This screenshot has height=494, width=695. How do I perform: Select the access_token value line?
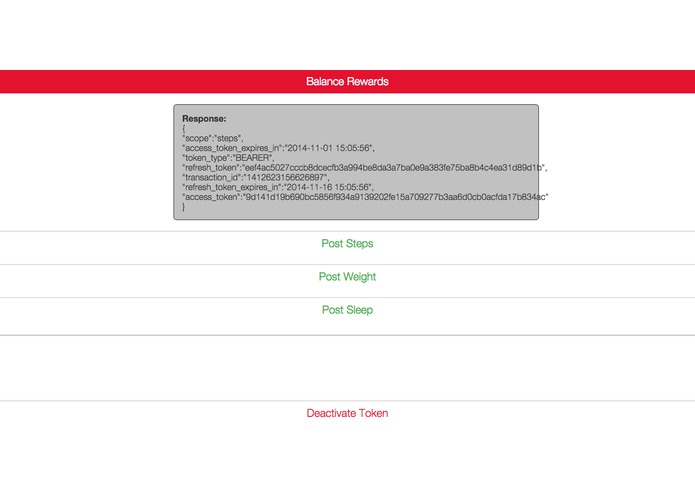click(365, 197)
